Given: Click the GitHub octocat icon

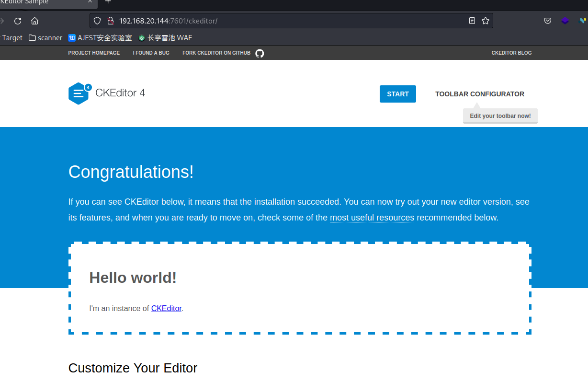Looking at the screenshot, I should (x=260, y=53).
